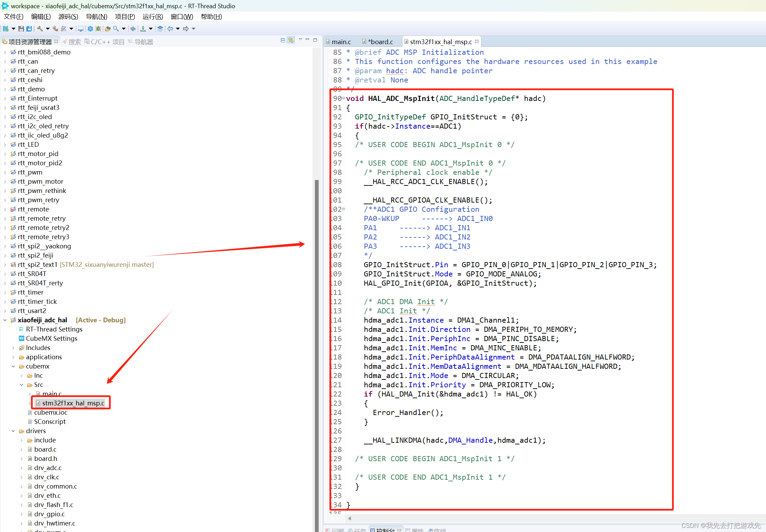Click the blue book help icon
The height and width of the screenshot is (532, 766).
click(x=133, y=29)
